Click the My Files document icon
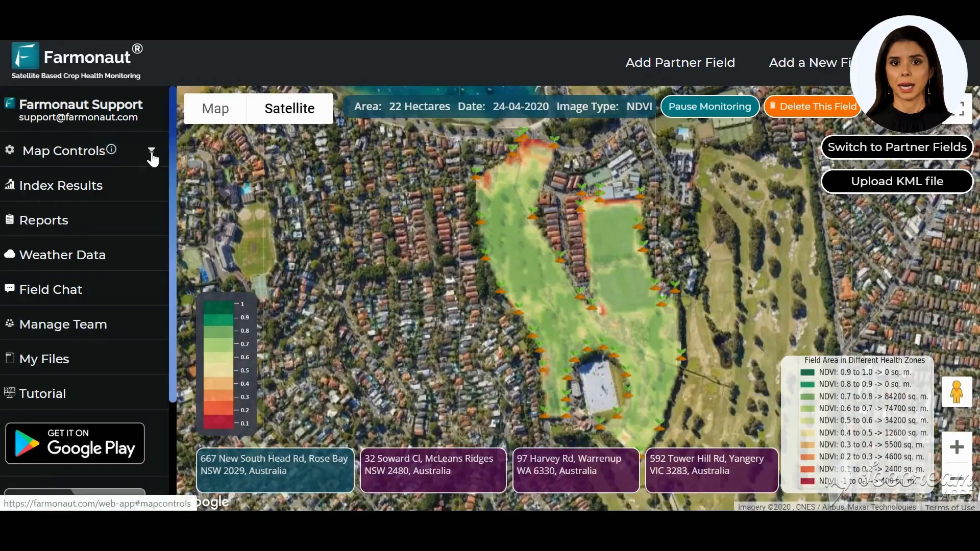The height and width of the screenshot is (551, 980). [x=10, y=358]
